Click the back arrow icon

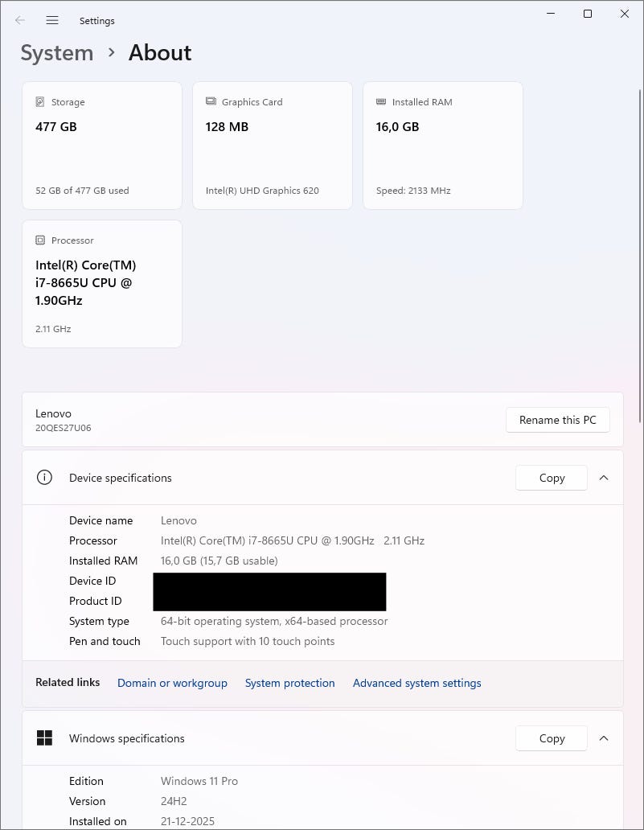tap(20, 20)
